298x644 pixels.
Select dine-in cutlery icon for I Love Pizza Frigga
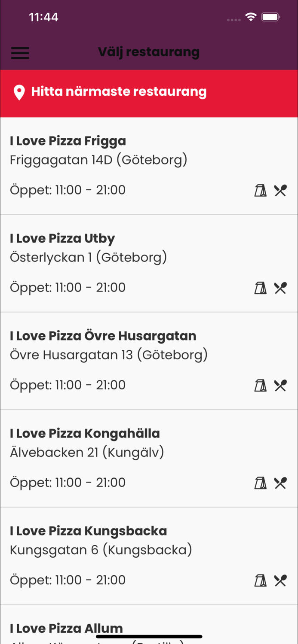[x=280, y=190]
